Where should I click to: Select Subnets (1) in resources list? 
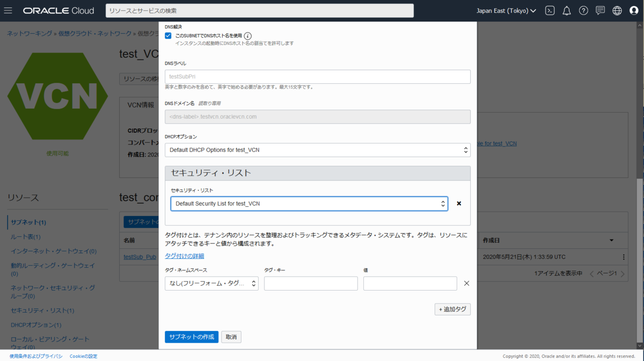coord(28,222)
